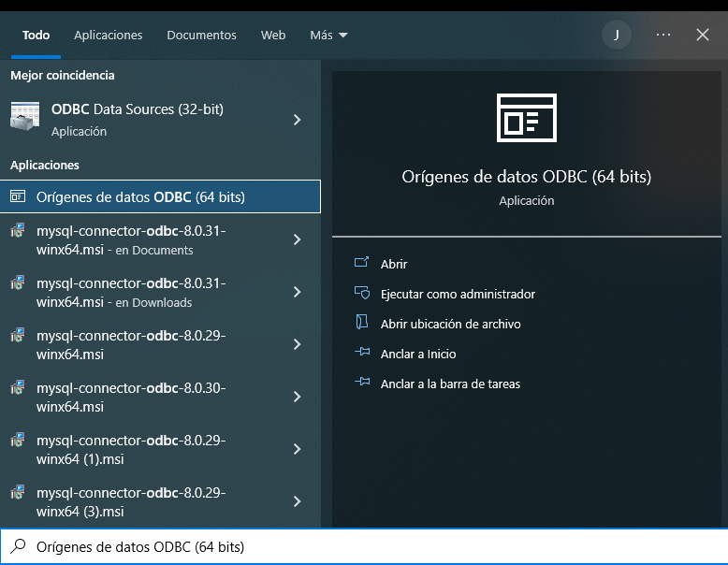Select Anclar a la barra de tareas
Screen dimensions: 728x565
pyautogui.click(x=450, y=384)
